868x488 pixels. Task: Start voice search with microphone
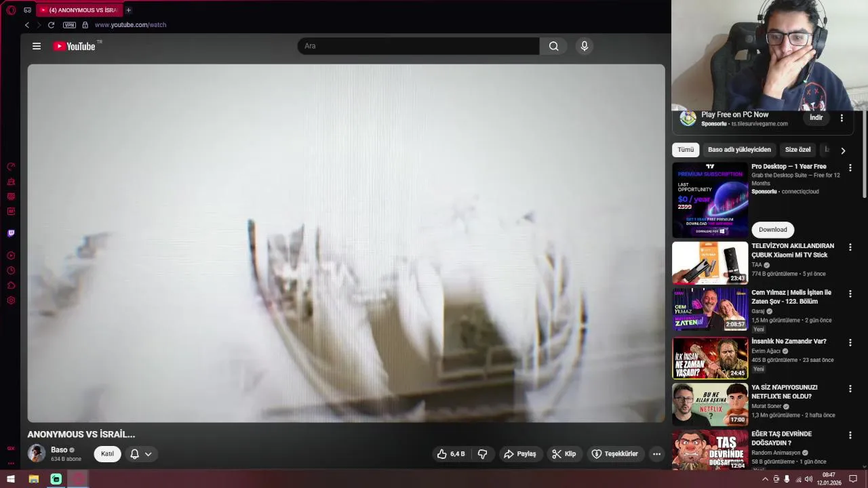pyautogui.click(x=584, y=46)
